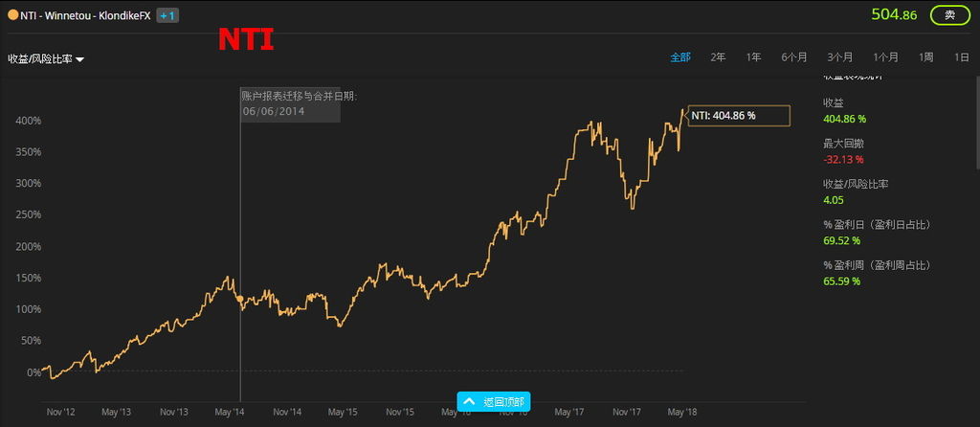Screen dimensions: 980x427
Task: Click the green 卖 sell button
Action: coord(949,15)
